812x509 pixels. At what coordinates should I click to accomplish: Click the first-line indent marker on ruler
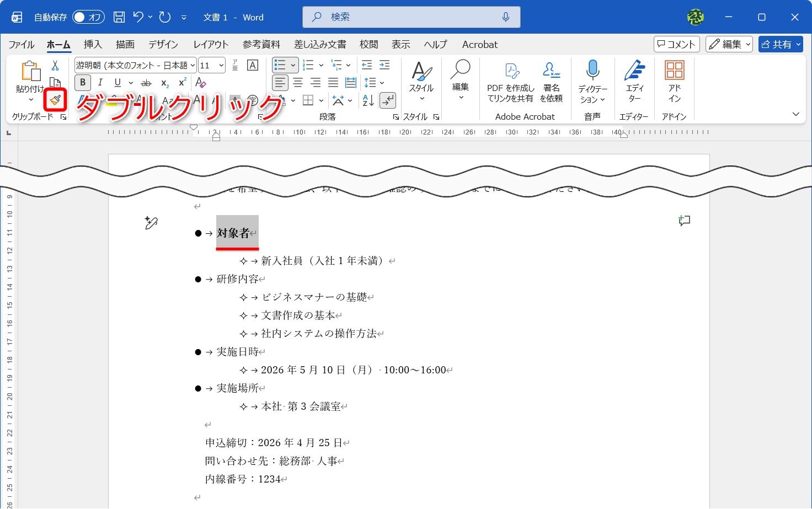(194, 127)
